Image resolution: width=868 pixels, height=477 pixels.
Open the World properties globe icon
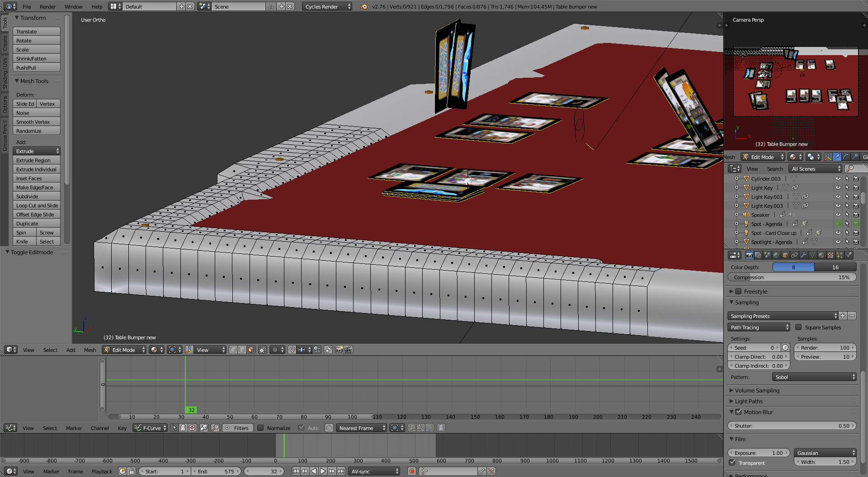pyautogui.click(x=776, y=255)
